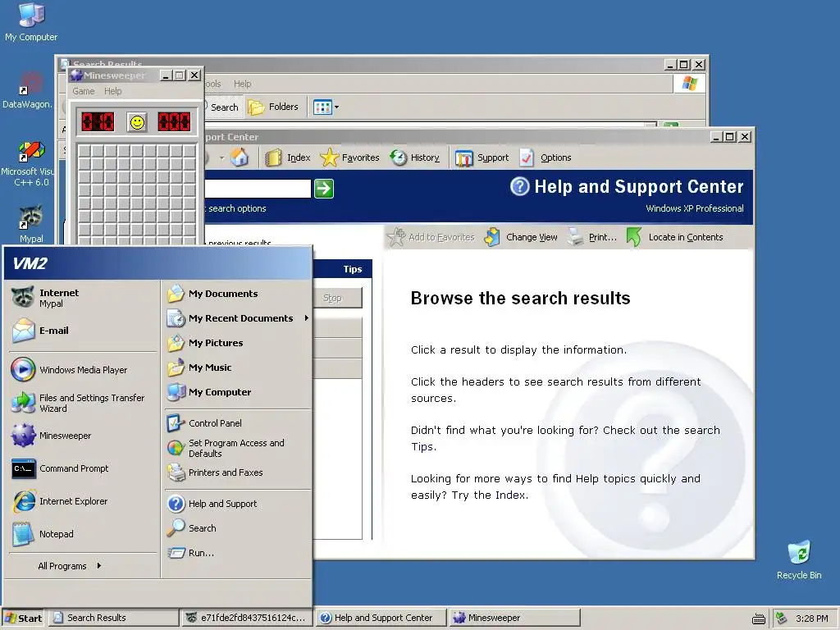
Task: Click the Tips header in search pane
Action: [353, 269]
